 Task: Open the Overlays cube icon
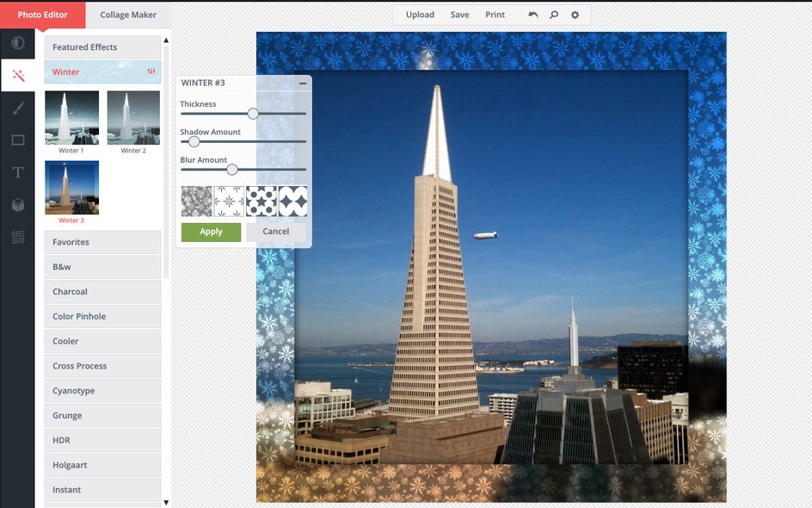(x=18, y=205)
